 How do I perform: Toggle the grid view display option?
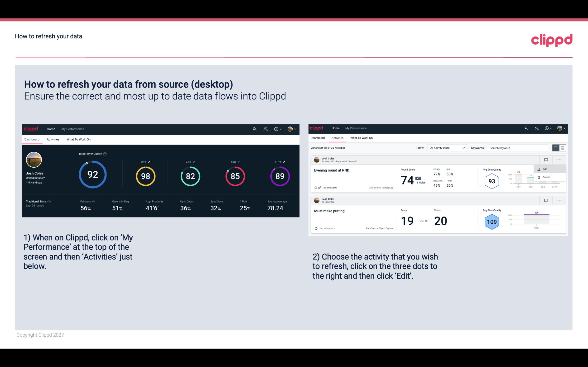click(x=562, y=148)
